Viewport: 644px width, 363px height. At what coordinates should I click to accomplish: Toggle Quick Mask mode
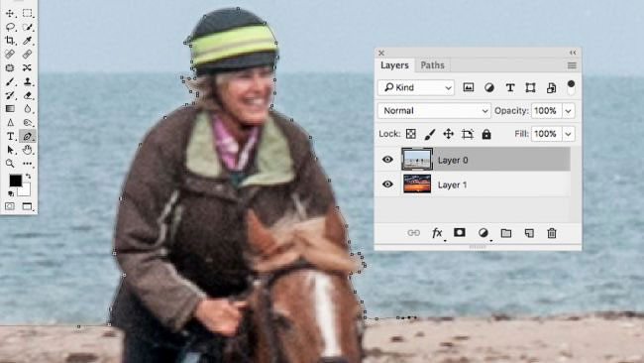10,206
